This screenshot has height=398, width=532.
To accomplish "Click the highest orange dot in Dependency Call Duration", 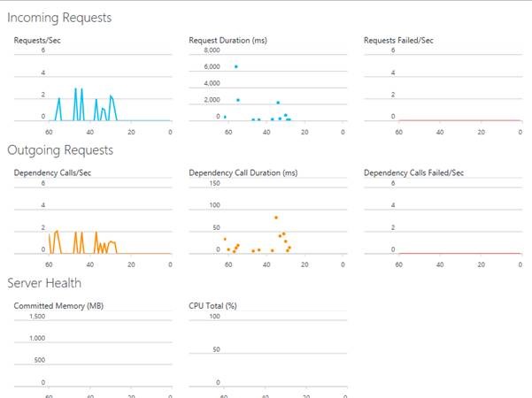I will click(276, 218).
